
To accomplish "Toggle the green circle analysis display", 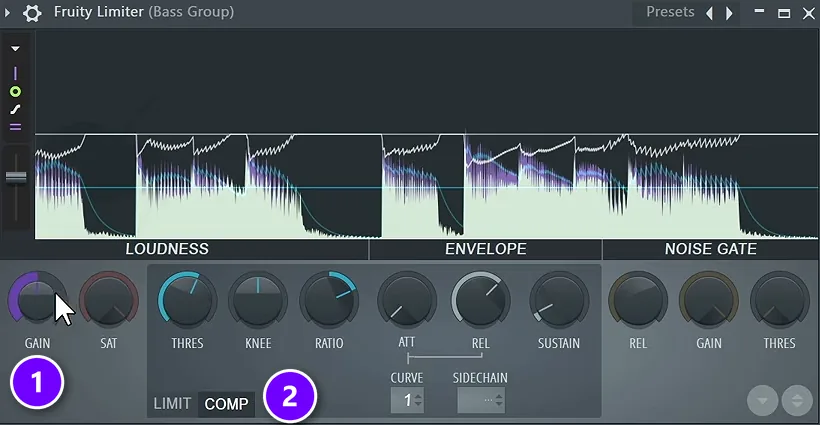I will coord(15,92).
